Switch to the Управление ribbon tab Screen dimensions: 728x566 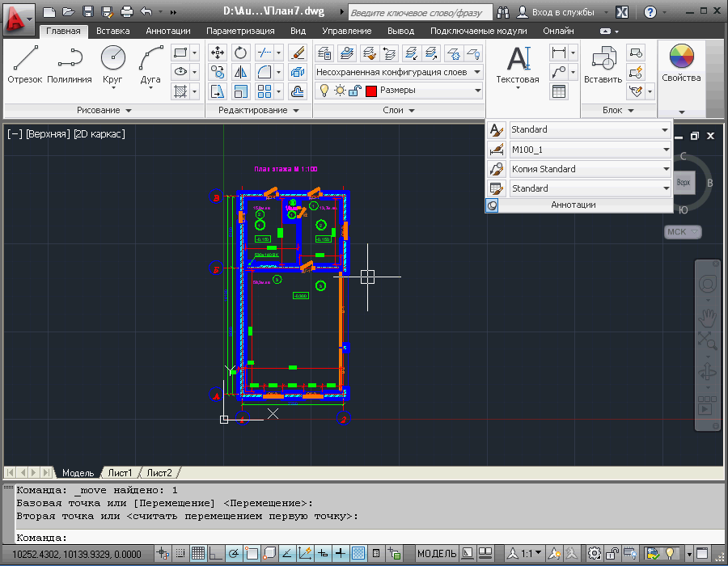click(x=347, y=31)
